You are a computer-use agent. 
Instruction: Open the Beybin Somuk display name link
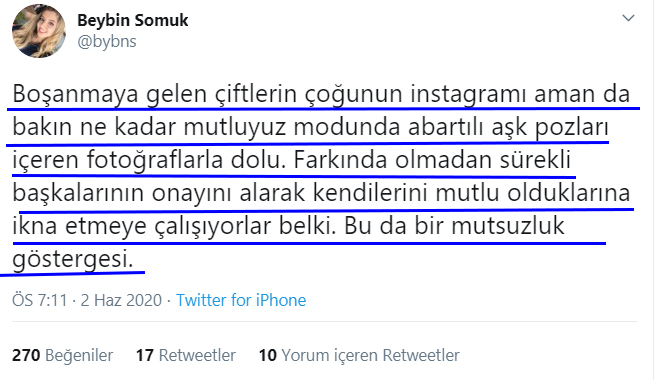[x=132, y=20]
